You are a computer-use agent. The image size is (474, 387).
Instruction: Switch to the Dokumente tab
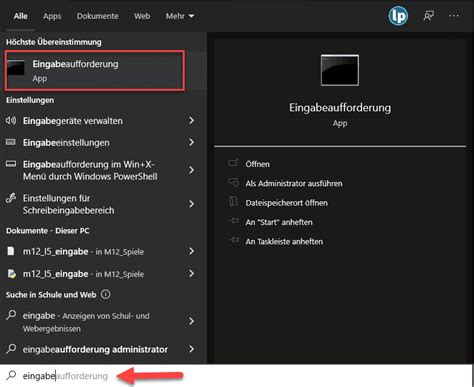[97, 16]
